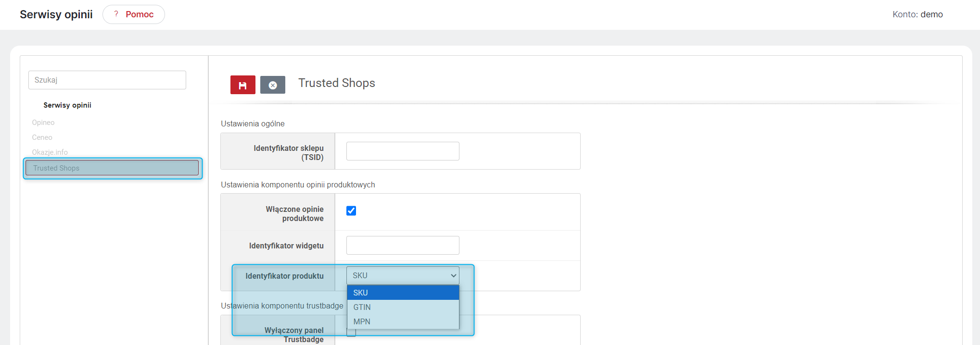Click the Identyfikator widgetu label
This screenshot has width=980, height=345.
[x=286, y=246]
